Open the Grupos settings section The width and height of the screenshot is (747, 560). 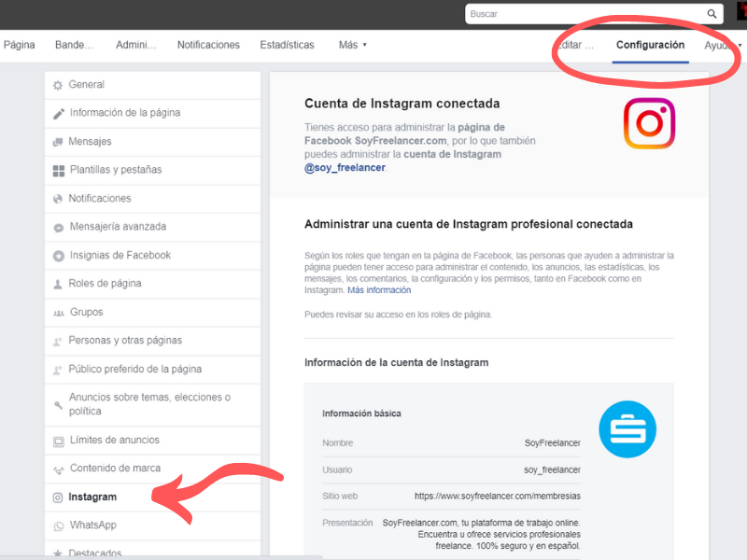(x=152, y=313)
